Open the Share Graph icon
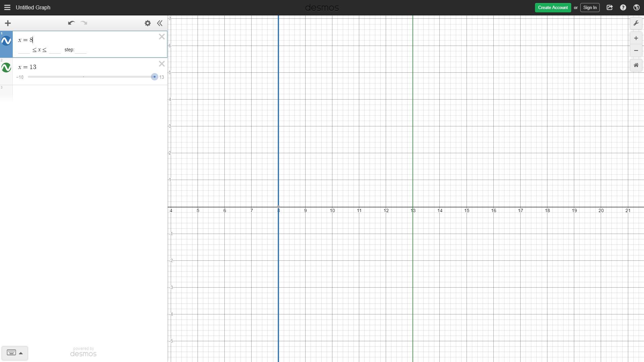 pos(610,7)
